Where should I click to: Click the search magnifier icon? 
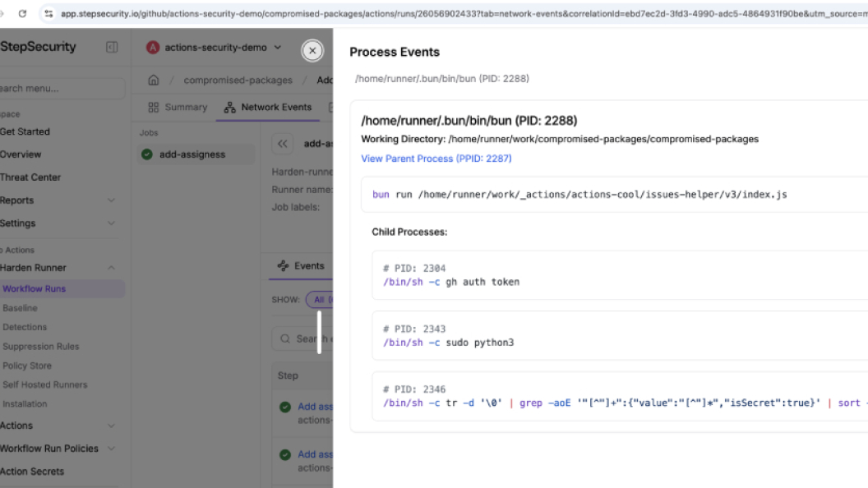(285, 338)
